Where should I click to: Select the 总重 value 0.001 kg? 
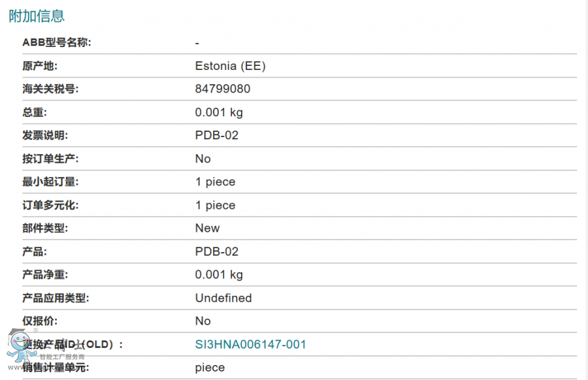(x=219, y=112)
